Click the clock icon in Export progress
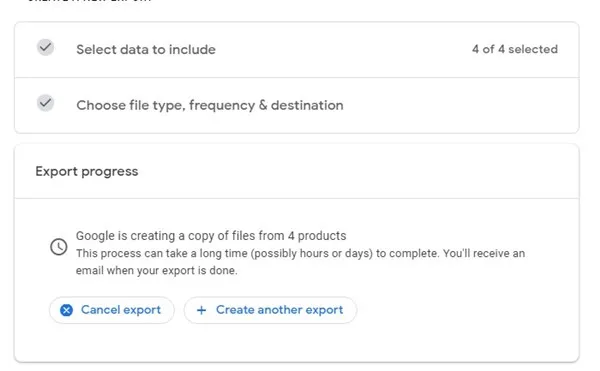This screenshot has width=600, height=371. [59, 247]
